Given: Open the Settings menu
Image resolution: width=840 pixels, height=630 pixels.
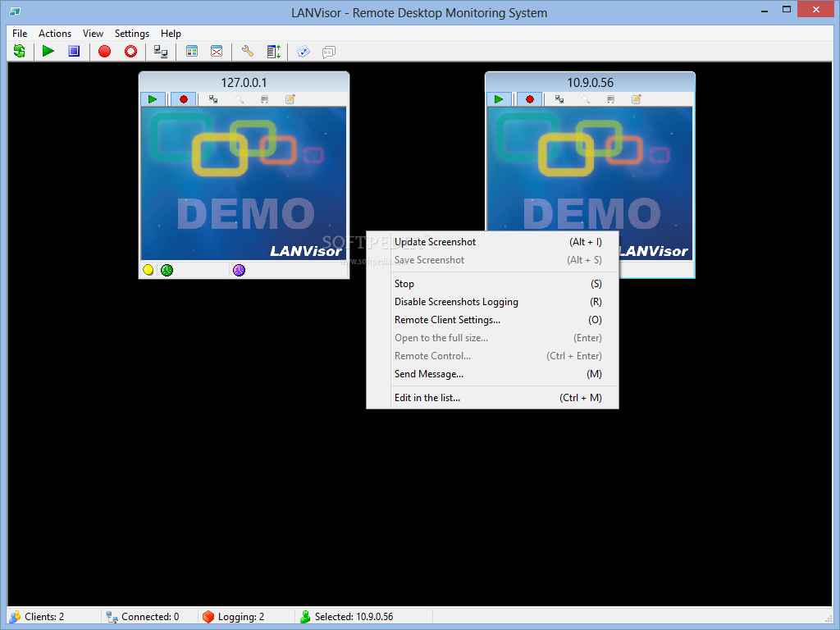Looking at the screenshot, I should [132, 33].
